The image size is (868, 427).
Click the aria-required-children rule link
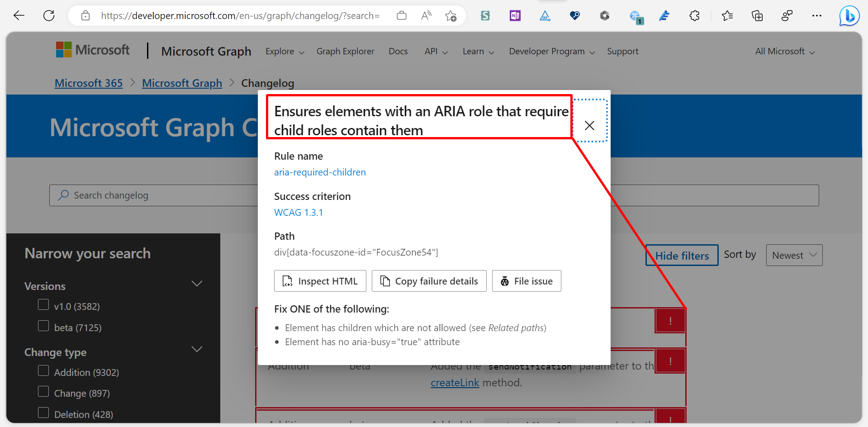[x=320, y=172]
